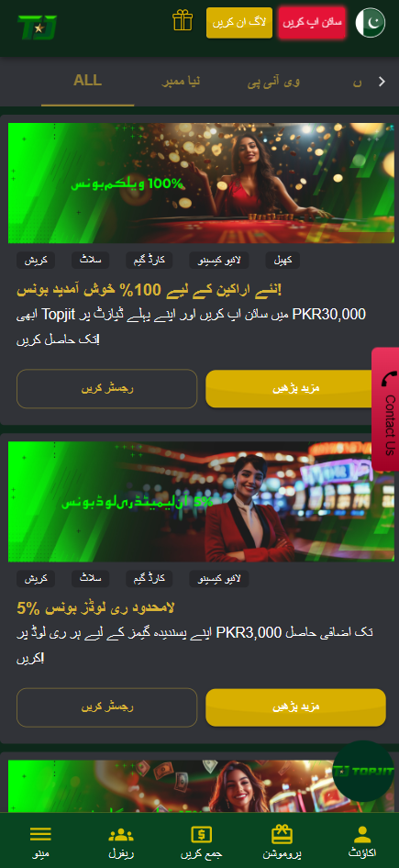Click the Pakistan flag language selector
This screenshot has height=868, width=399.
[371, 23]
